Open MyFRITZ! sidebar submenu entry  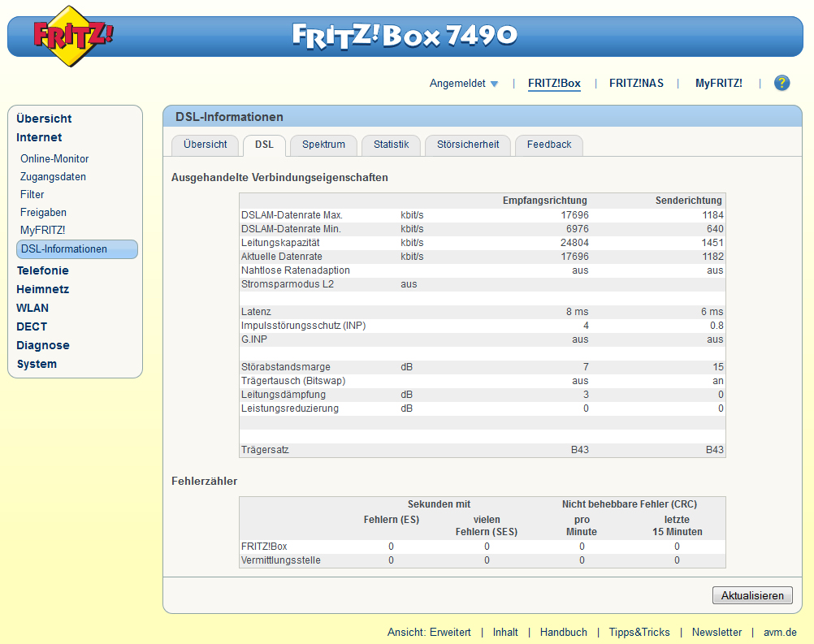[x=42, y=230]
